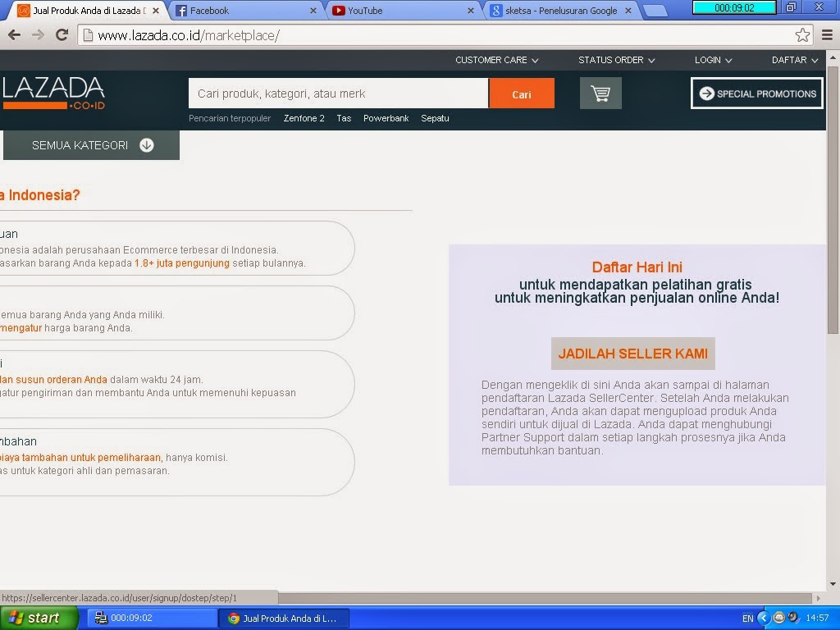840x630 pixels.
Task: Expand the Status Order dropdown
Action: click(x=617, y=60)
